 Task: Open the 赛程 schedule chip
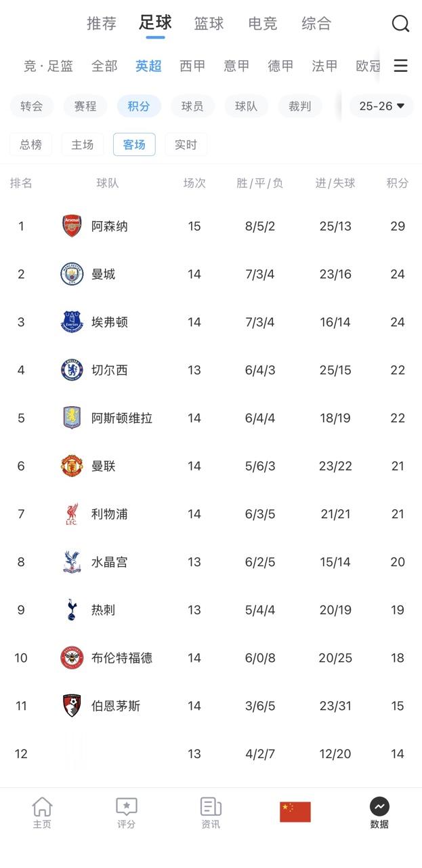[x=85, y=106]
